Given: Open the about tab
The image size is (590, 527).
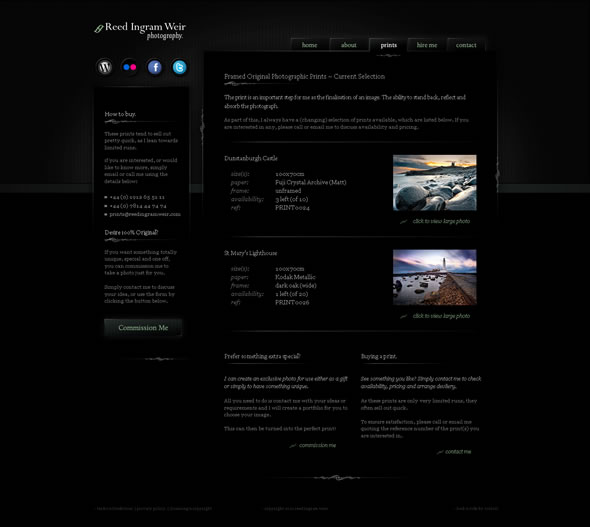Looking at the screenshot, I should [349, 45].
